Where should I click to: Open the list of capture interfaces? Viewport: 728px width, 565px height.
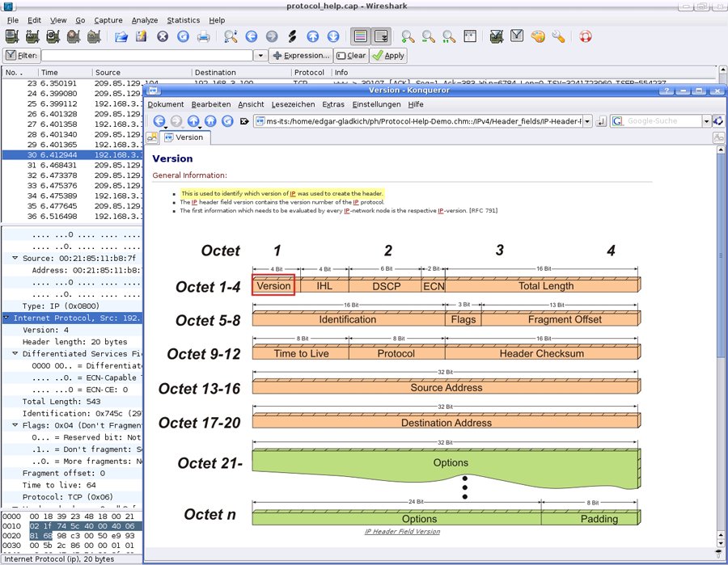(x=11, y=36)
